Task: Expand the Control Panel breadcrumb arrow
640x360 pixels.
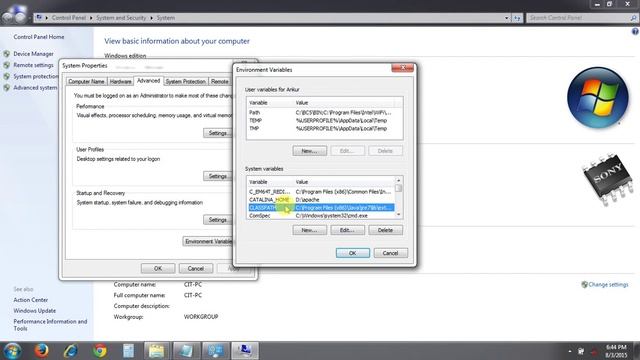Action: [x=91, y=18]
